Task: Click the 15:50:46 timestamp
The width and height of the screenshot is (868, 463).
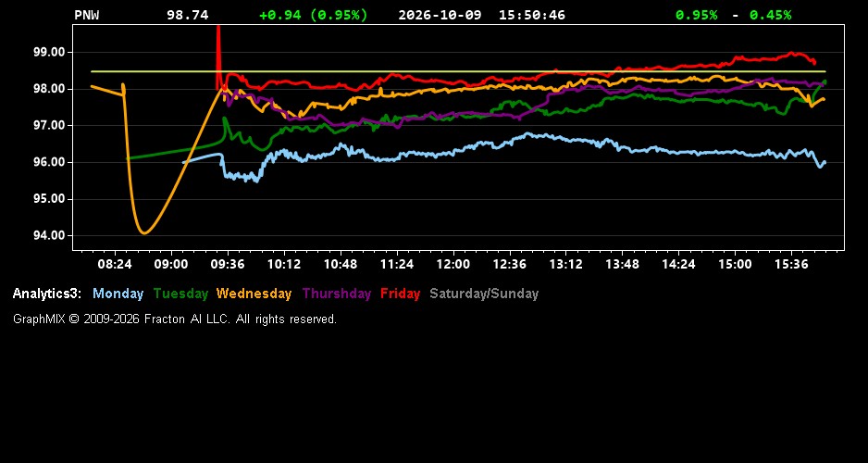Action: tap(531, 15)
